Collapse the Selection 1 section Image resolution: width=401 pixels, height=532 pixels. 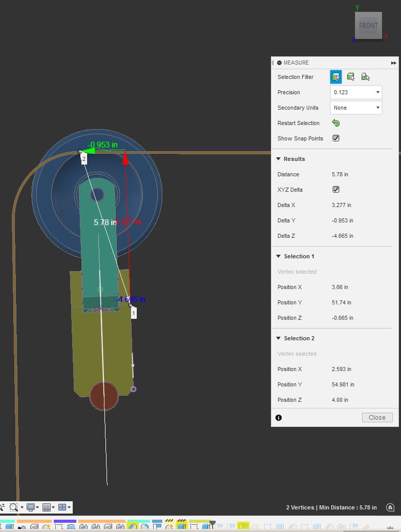(x=278, y=256)
